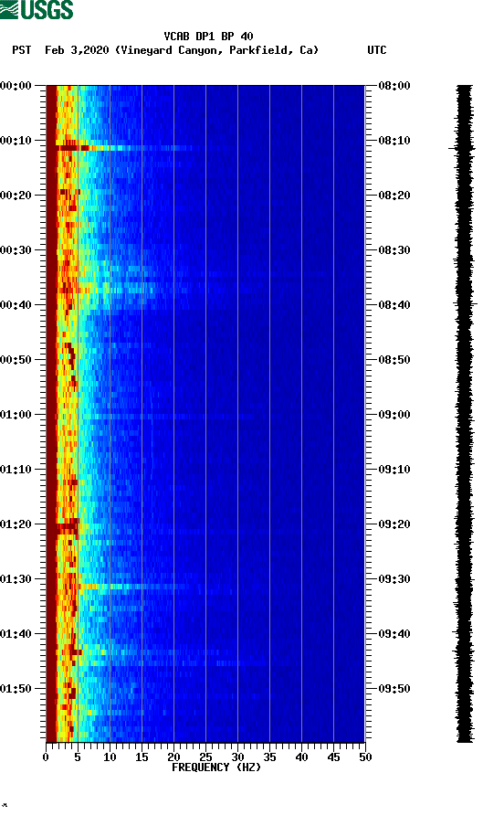Click the '09:30' UTC time label

pyautogui.click(x=394, y=579)
